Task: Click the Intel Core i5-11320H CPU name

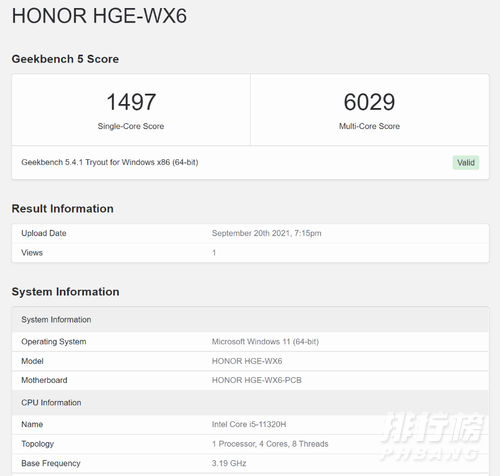Action: coord(249,424)
